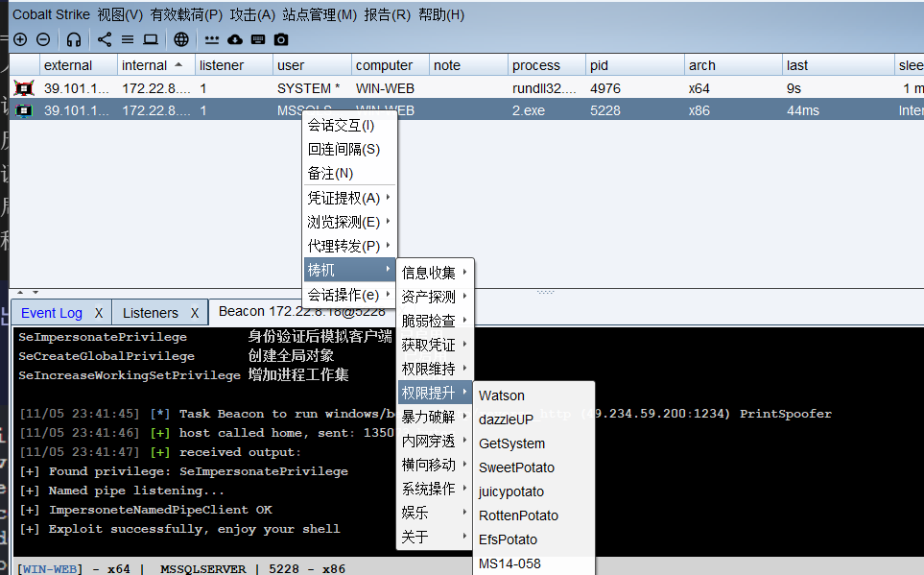The width and height of the screenshot is (924, 575).
Task: Open listeners via the headphones icon
Action: pyautogui.click(x=74, y=39)
